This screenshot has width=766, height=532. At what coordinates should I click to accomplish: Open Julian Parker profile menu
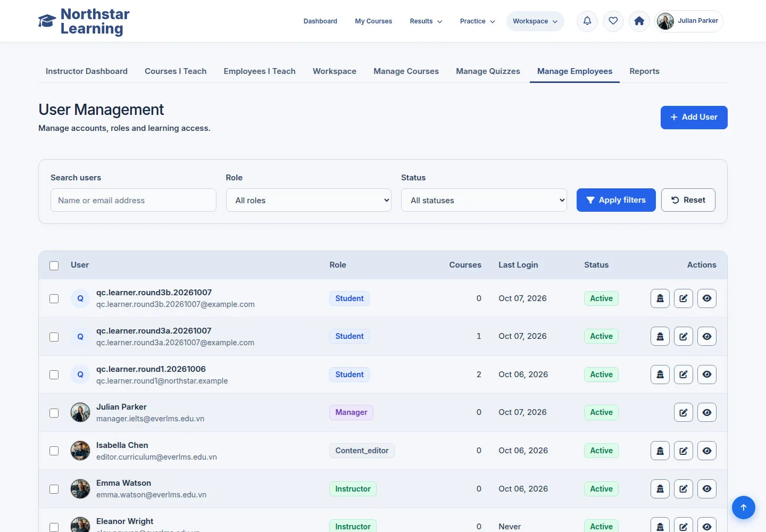click(689, 21)
